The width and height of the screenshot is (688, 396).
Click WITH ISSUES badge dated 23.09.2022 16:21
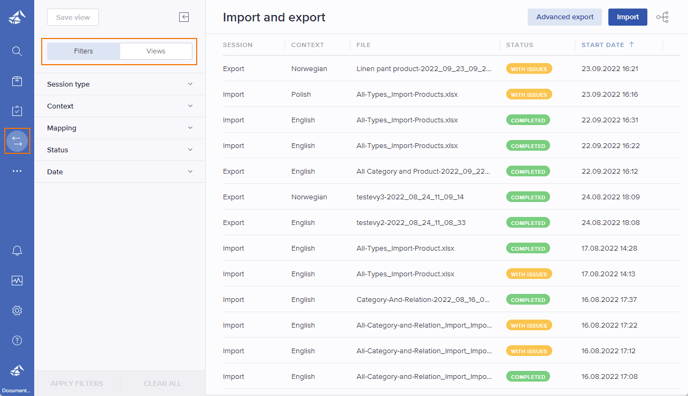529,69
